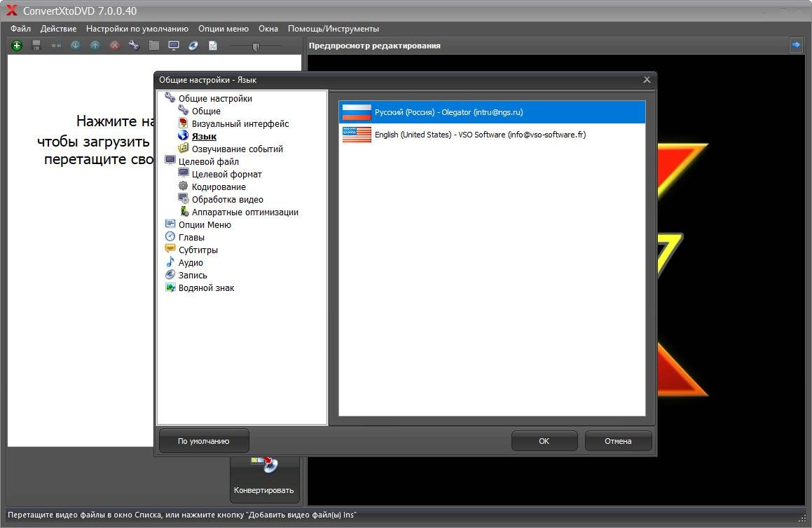Click the blue arrow in the preview panel header
Image resolution: width=812 pixels, height=528 pixels.
(795, 46)
